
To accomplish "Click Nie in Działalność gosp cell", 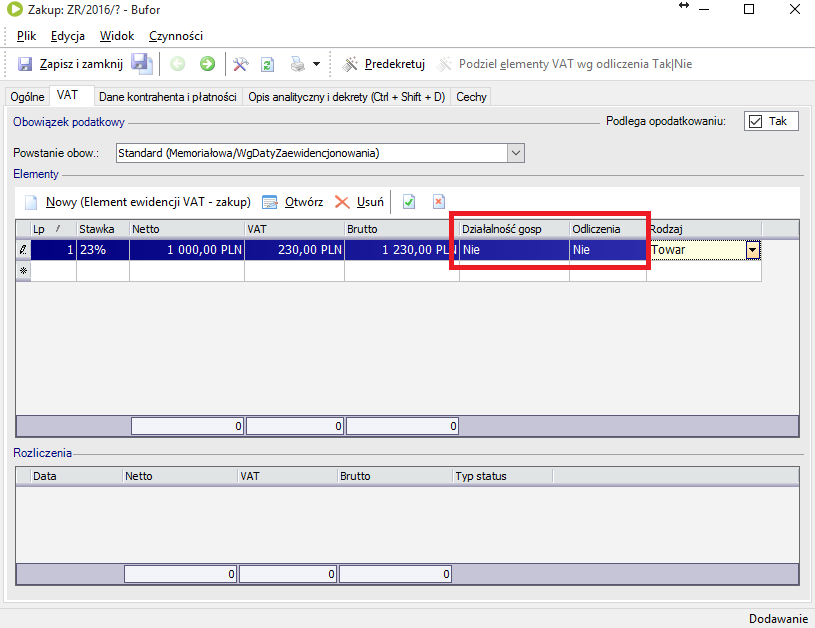I will (x=515, y=250).
